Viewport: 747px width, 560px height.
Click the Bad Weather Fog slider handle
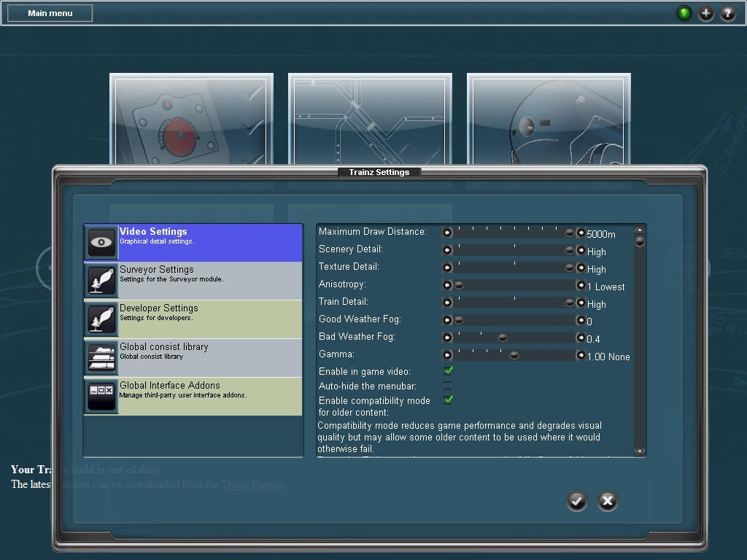coord(502,338)
